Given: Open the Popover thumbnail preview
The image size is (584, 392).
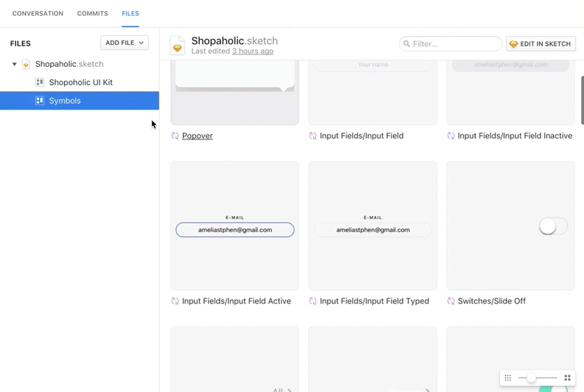Looking at the screenshot, I should tap(235, 92).
